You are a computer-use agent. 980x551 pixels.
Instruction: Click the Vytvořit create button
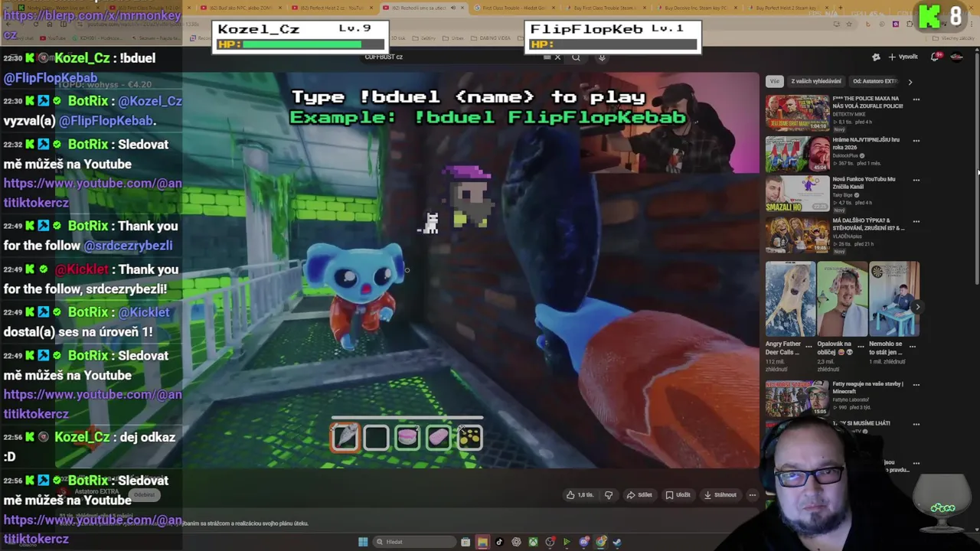pos(903,57)
